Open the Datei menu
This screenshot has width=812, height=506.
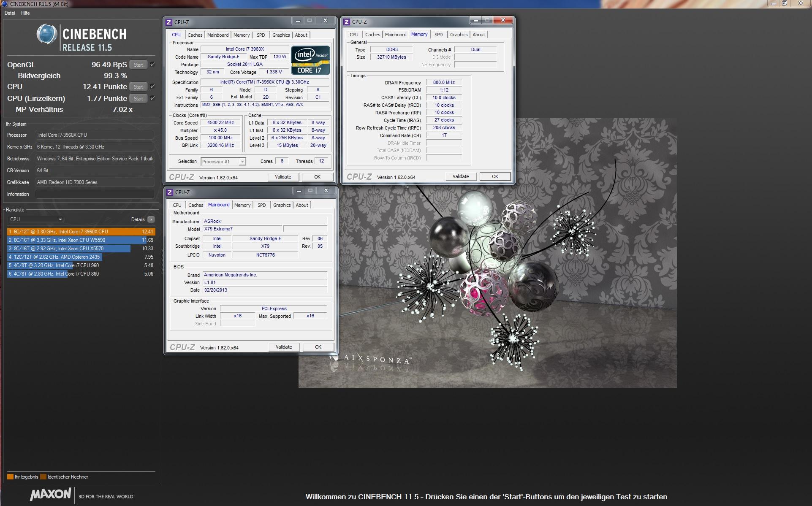click(10, 13)
